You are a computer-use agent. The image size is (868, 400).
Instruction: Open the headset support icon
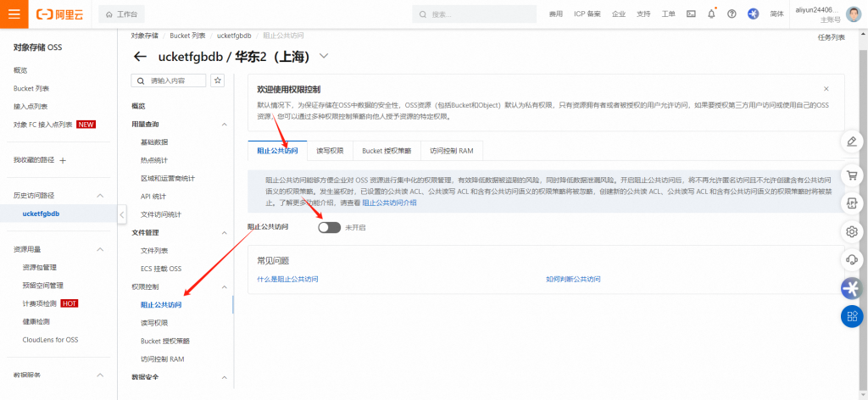click(852, 259)
